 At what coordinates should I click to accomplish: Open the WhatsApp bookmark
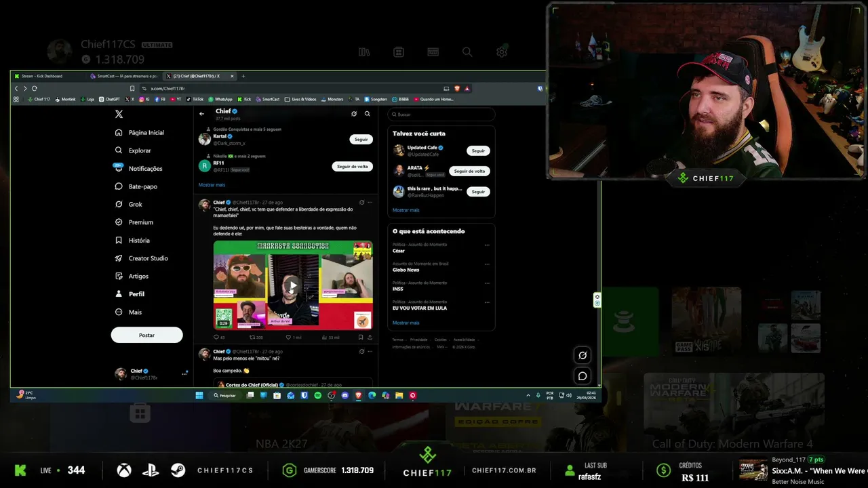coord(220,99)
